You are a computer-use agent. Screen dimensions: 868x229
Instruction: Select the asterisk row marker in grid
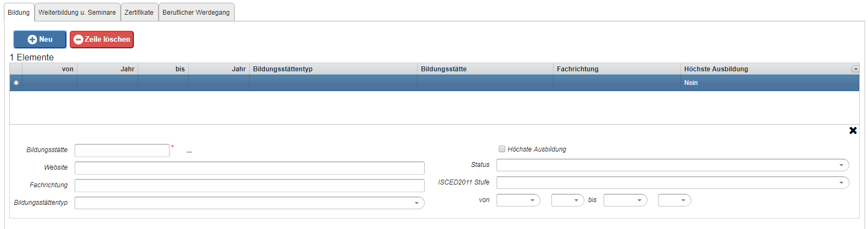(x=16, y=83)
